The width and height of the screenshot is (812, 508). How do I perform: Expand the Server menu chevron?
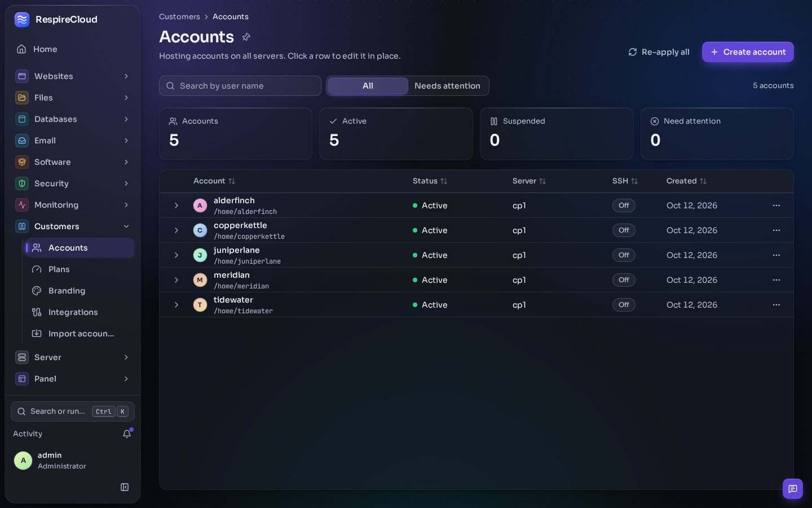[126, 357]
